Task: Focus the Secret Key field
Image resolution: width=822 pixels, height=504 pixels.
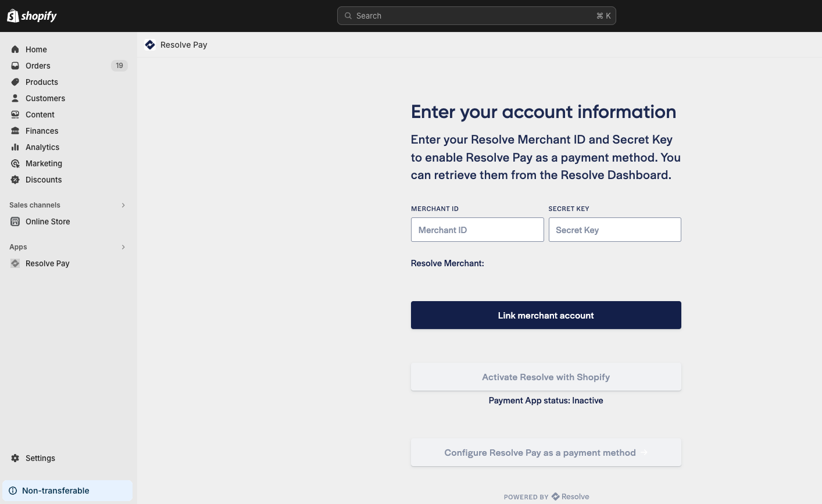Action: 615,230
